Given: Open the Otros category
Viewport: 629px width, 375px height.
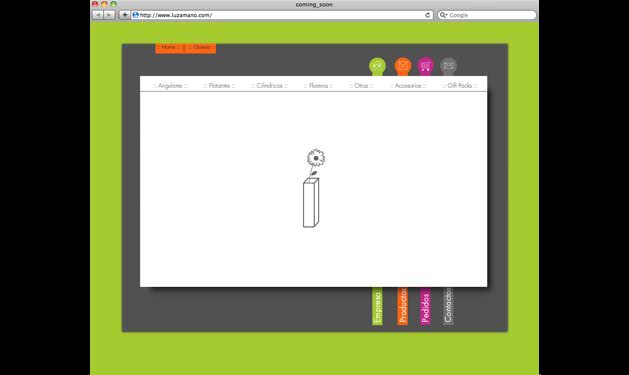Looking at the screenshot, I should (361, 85).
